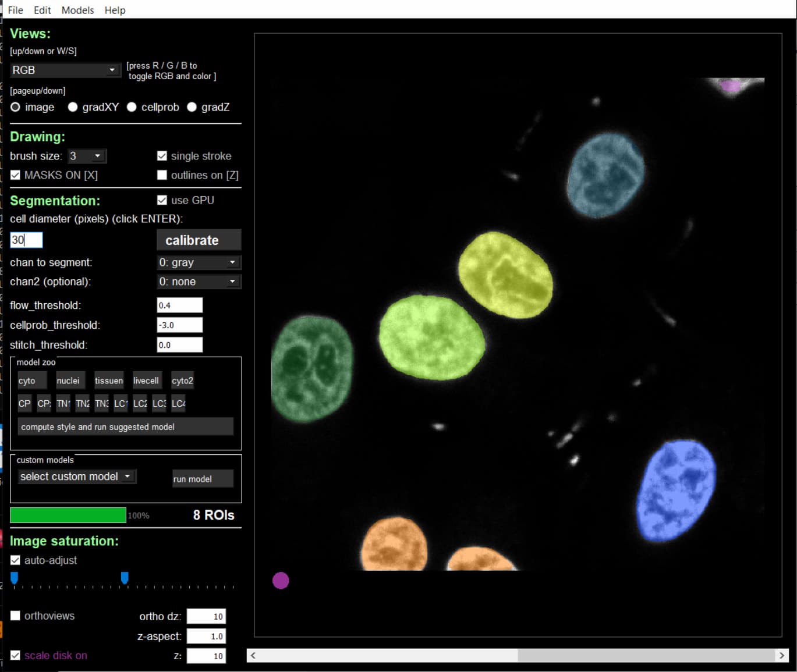Screen dimensions: 797x672
Task: Run the CP model from model zoo
Action: coord(24,403)
